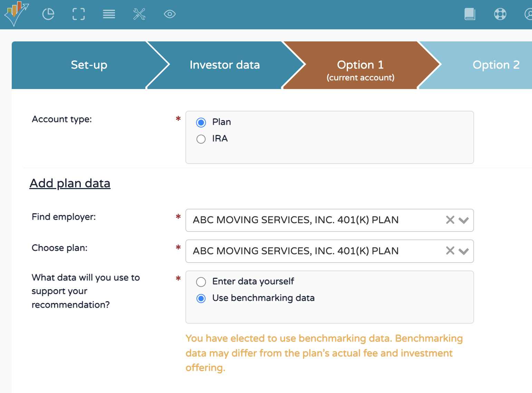This screenshot has width=532, height=393.
Task: Click the lifebuoy help icon
Action: [x=500, y=14]
